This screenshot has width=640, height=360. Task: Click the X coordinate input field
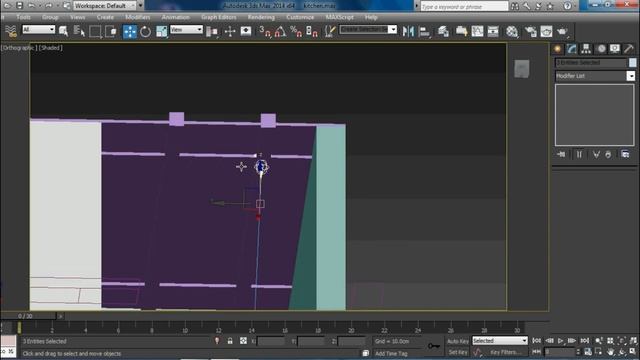(271, 341)
